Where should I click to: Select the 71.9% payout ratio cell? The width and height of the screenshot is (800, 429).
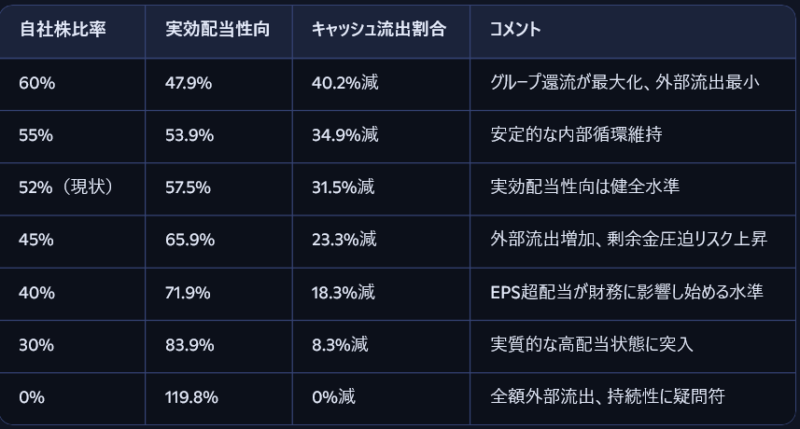(188, 292)
